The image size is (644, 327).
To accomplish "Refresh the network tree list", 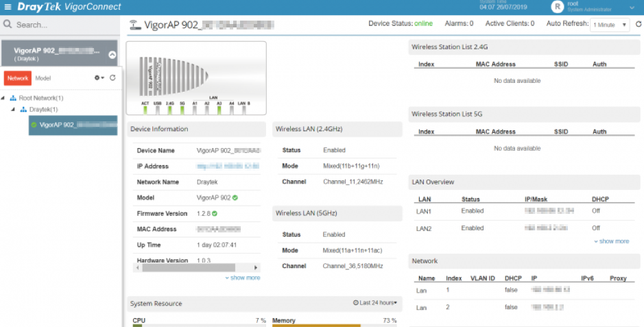I will click(x=112, y=78).
